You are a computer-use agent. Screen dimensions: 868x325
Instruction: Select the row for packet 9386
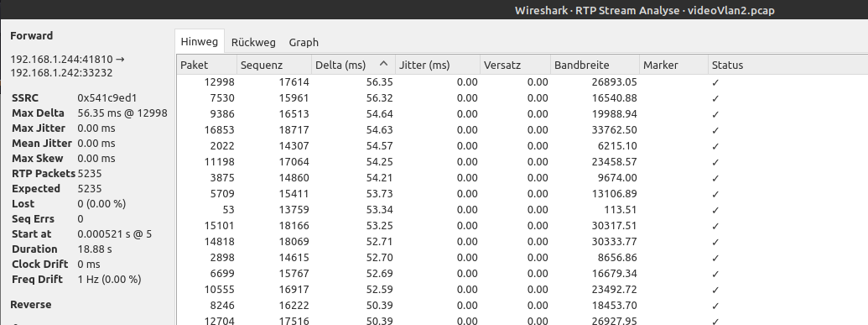[522, 114]
